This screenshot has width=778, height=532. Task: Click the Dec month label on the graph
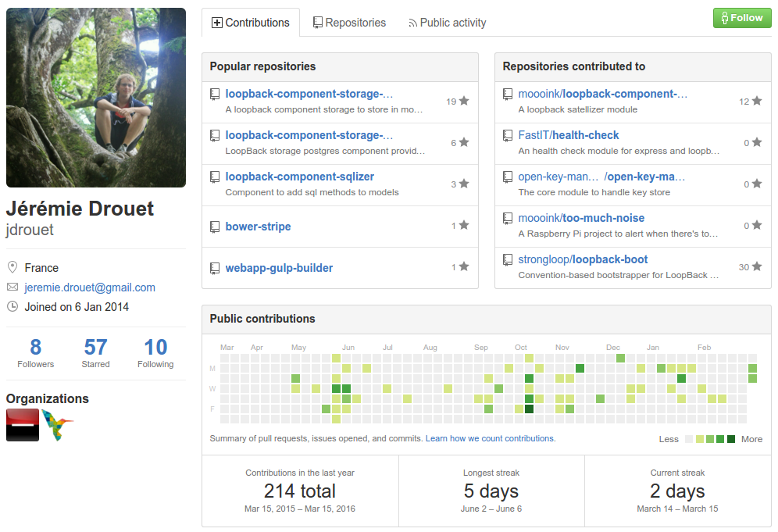click(x=613, y=348)
